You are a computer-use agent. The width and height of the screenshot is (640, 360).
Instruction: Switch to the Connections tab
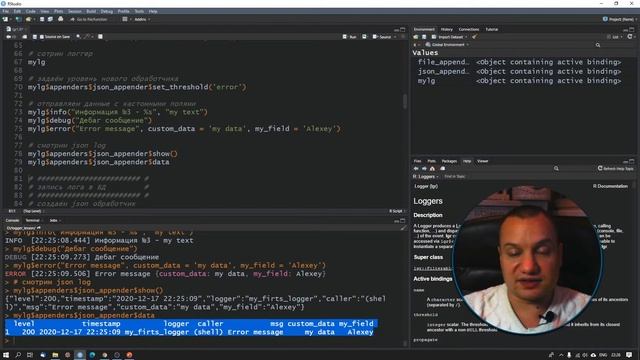[469, 29]
